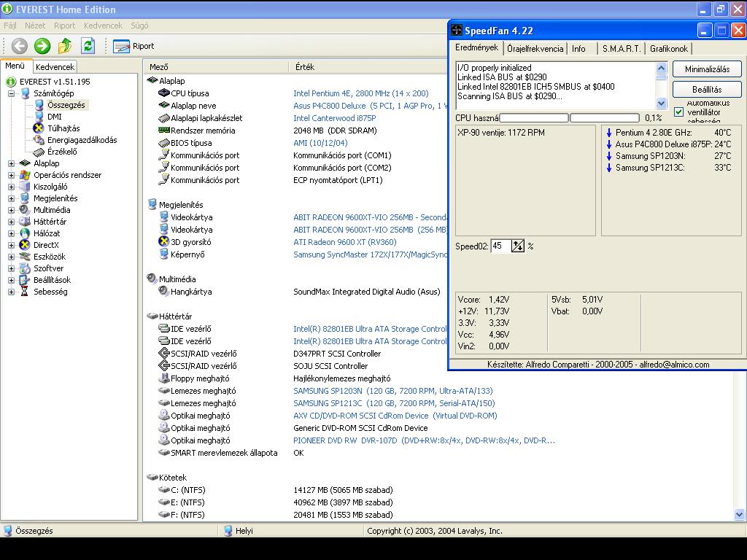This screenshot has height=560, width=747.
Task: Open the Intel Pentium 4E CPU link
Action: [360, 93]
